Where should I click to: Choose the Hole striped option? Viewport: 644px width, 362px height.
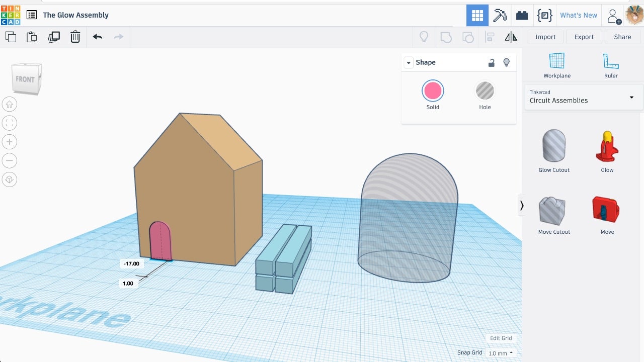485,91
